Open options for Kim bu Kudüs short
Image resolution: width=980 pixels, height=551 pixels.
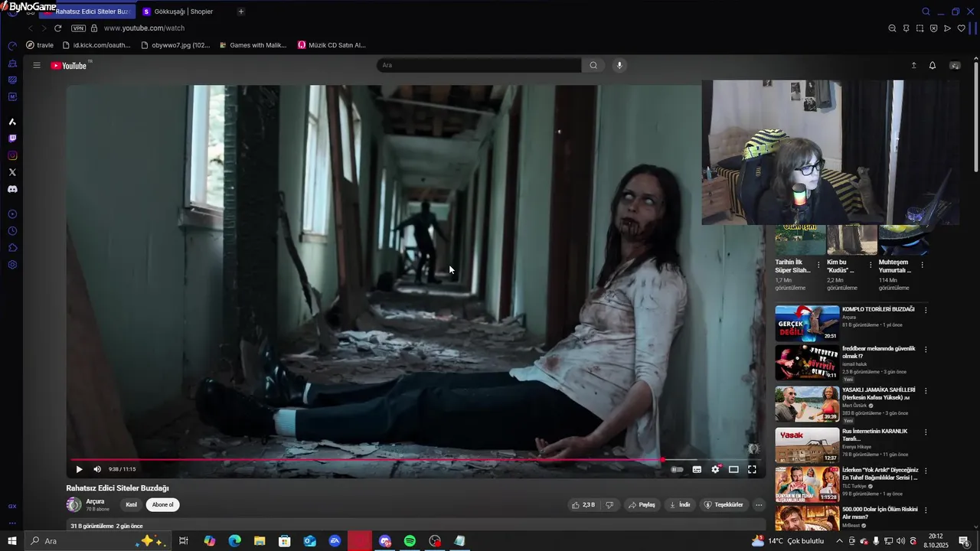click(x=871, y=265)
